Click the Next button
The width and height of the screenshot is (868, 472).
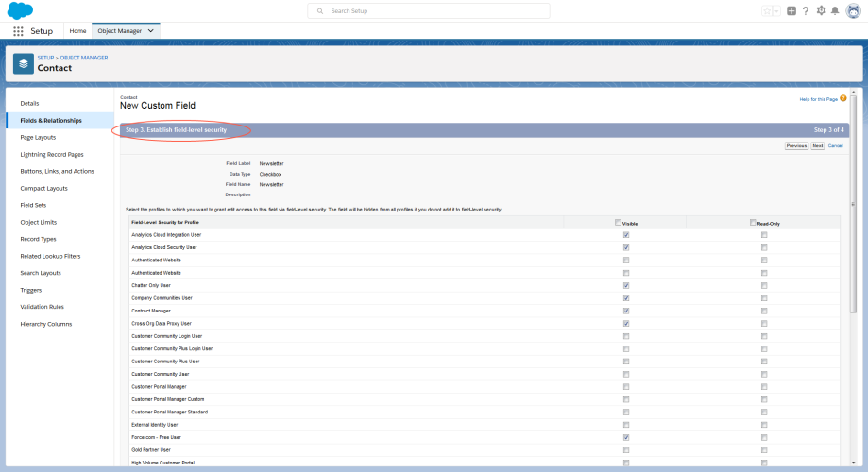[x=818, y=146]
